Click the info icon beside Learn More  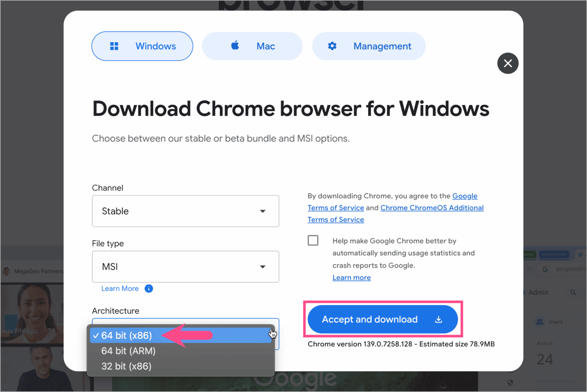(x=149, y=289)
